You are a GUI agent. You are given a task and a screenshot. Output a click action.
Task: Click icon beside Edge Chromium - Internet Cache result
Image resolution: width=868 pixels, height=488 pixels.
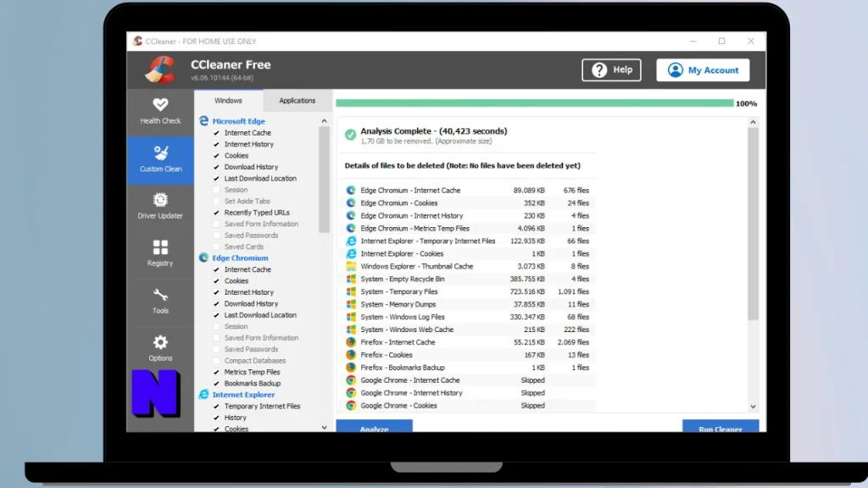[x=350, y=190]
